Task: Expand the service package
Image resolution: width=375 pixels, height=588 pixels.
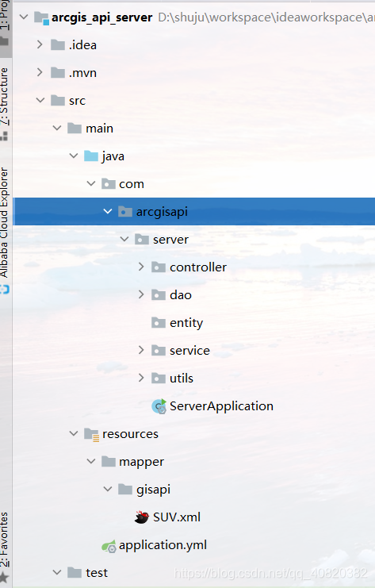Action: 141,350
